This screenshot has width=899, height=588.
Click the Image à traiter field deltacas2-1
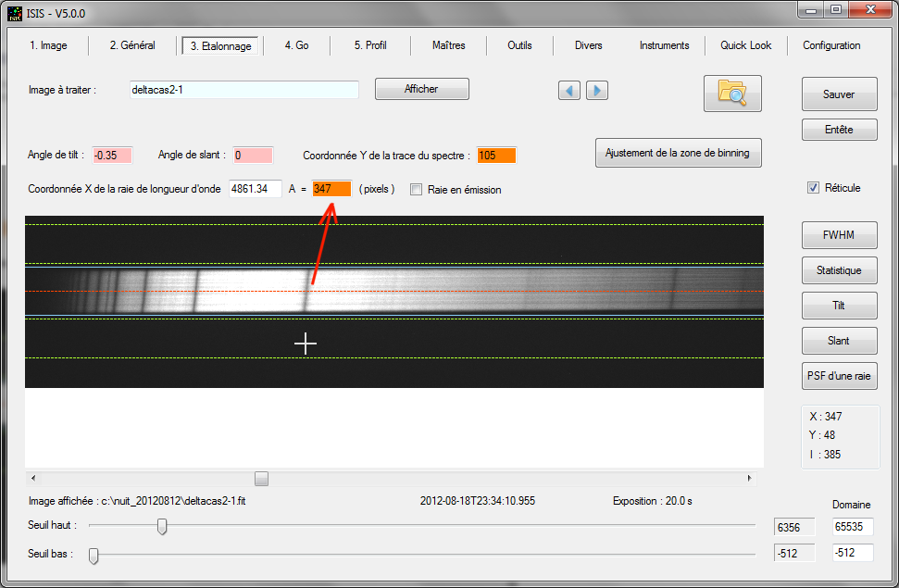pos(244,90)
